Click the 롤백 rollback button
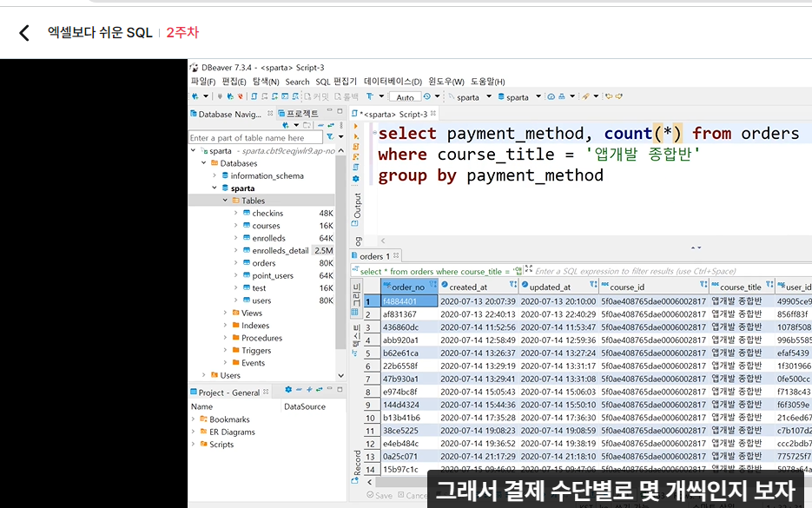The height and width of the screenshot is (508, 812). tap(347, 97)
